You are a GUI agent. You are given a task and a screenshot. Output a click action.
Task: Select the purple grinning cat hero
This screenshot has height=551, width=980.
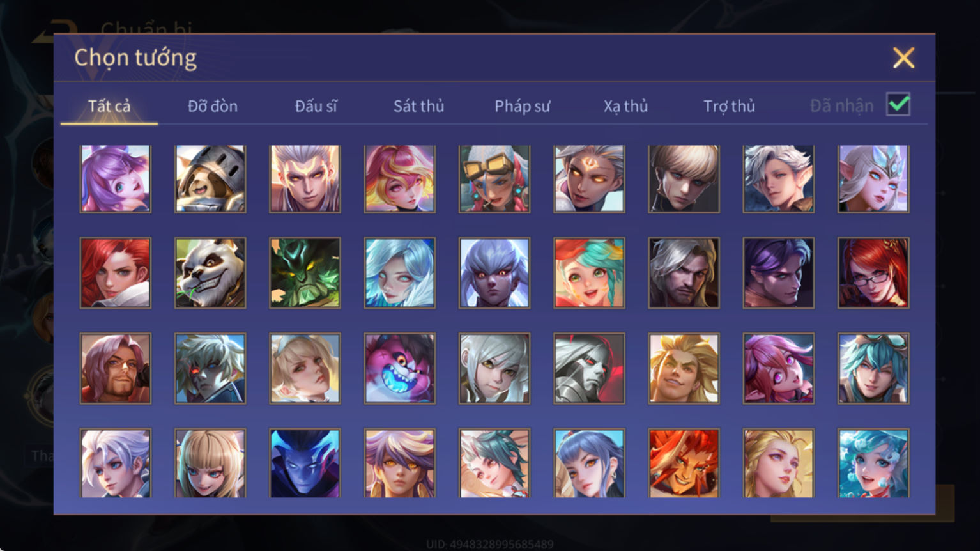(399, 368)
